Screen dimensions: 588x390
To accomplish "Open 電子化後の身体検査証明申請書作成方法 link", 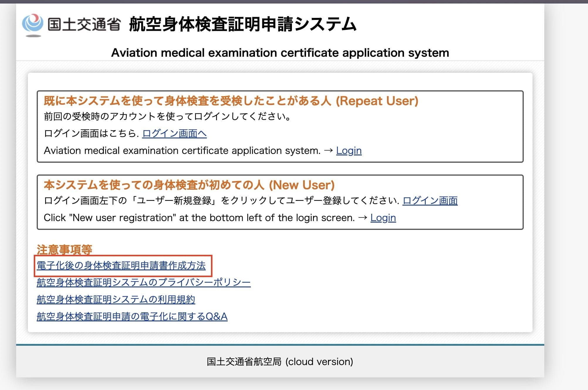I will pos(121,266).
